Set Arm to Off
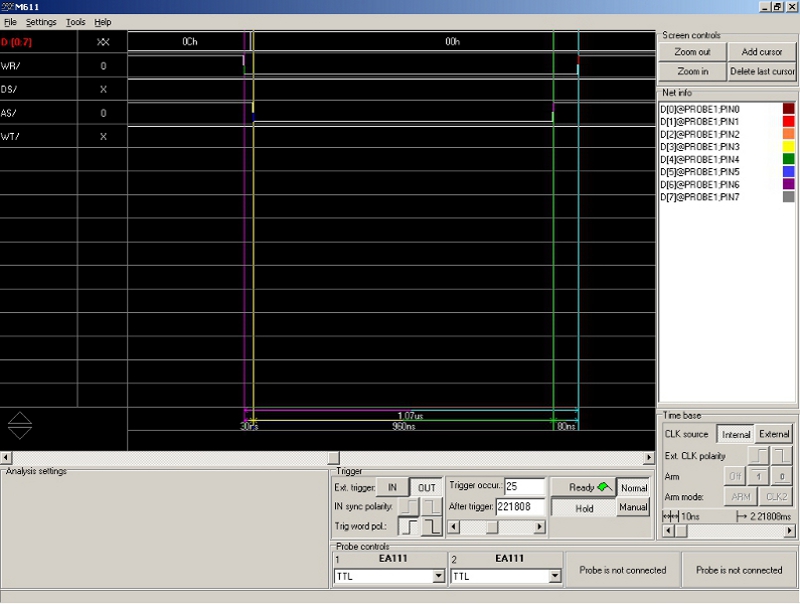The height and width of the screenshot is (604, 800). tap(735, 476)
